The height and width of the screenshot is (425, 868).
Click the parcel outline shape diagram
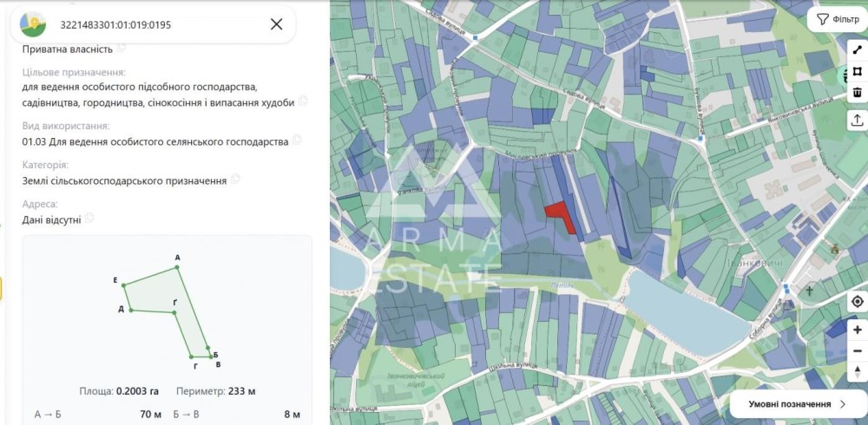click(x=168, y=312)
